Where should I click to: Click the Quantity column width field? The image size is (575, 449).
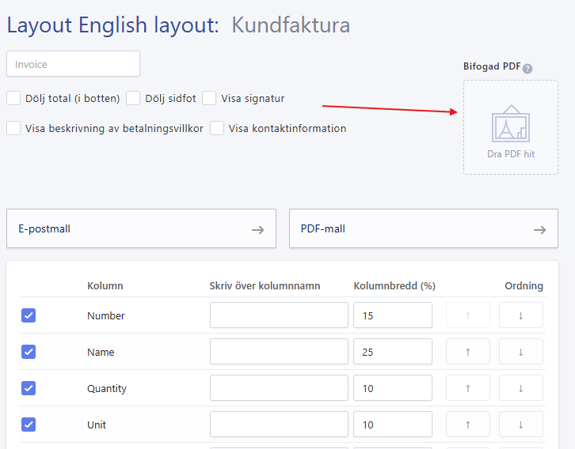(393, 388)
